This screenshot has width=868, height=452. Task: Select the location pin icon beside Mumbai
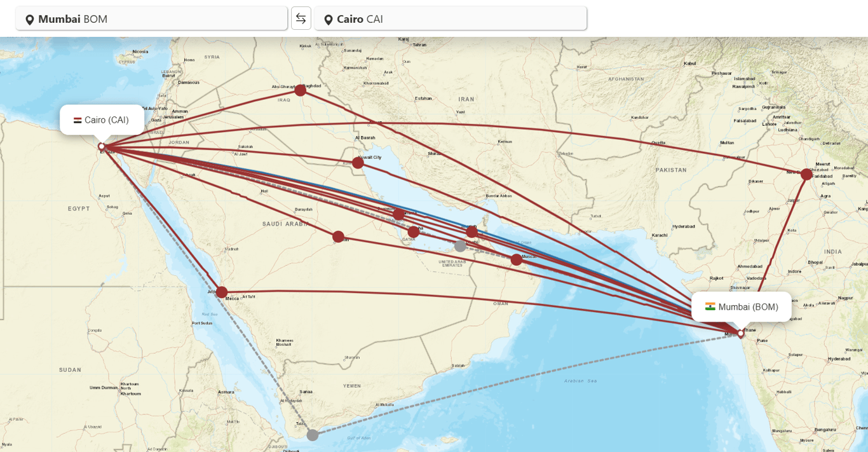click(x=29, y=20)
